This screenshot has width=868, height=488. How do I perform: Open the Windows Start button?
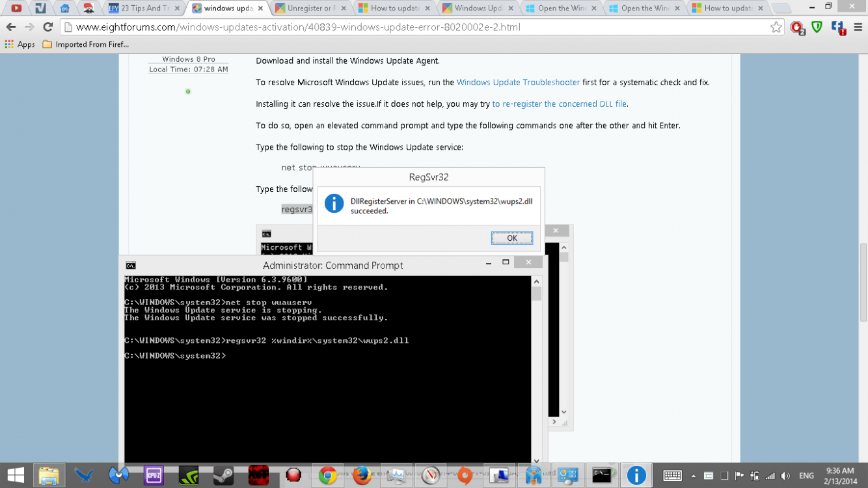[16, 476]
